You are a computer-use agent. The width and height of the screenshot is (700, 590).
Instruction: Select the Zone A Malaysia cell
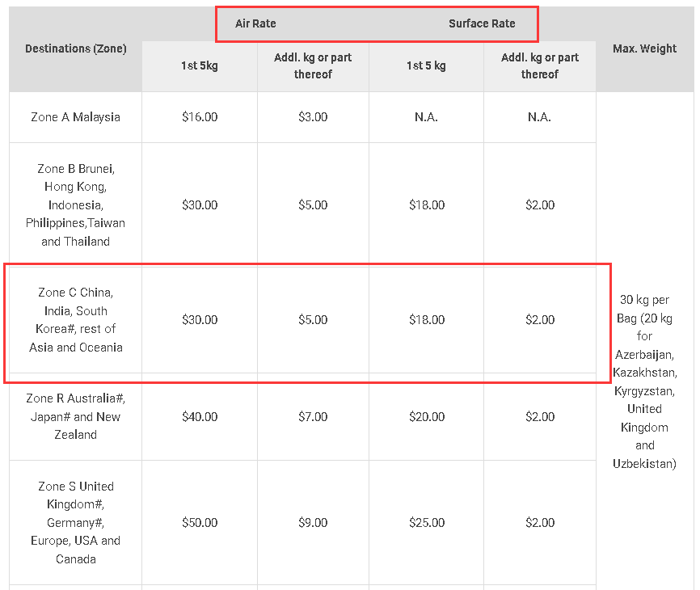(x=76, y=117)
